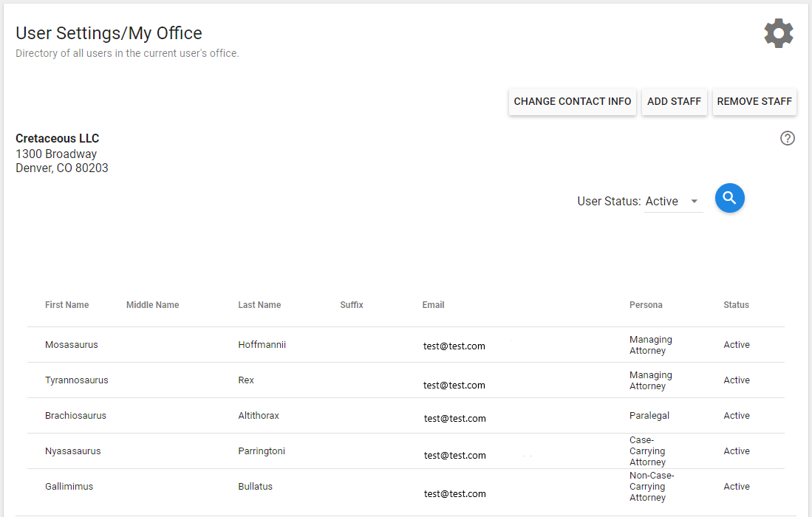Select the Tyrannosaurus first name cell

[x=77, y=380]
